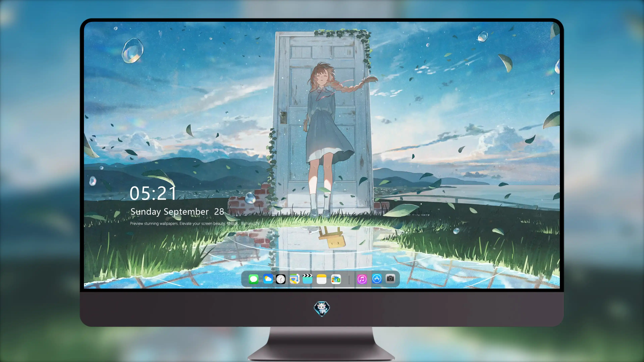The image size is (644, 362).
Task: Launch the picture collage app icon
Action: coord(336,279)
